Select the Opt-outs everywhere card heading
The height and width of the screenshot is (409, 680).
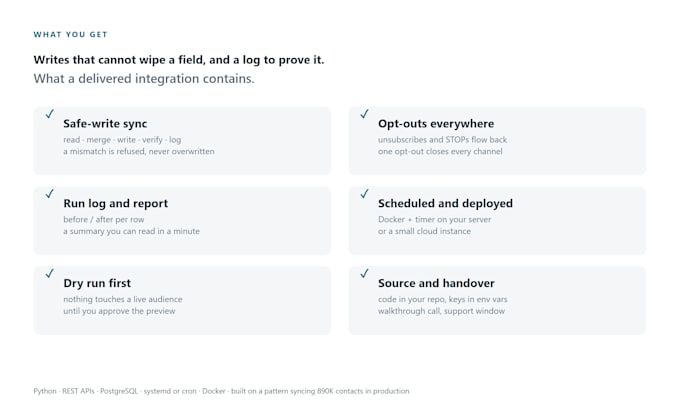coord(436,124)
